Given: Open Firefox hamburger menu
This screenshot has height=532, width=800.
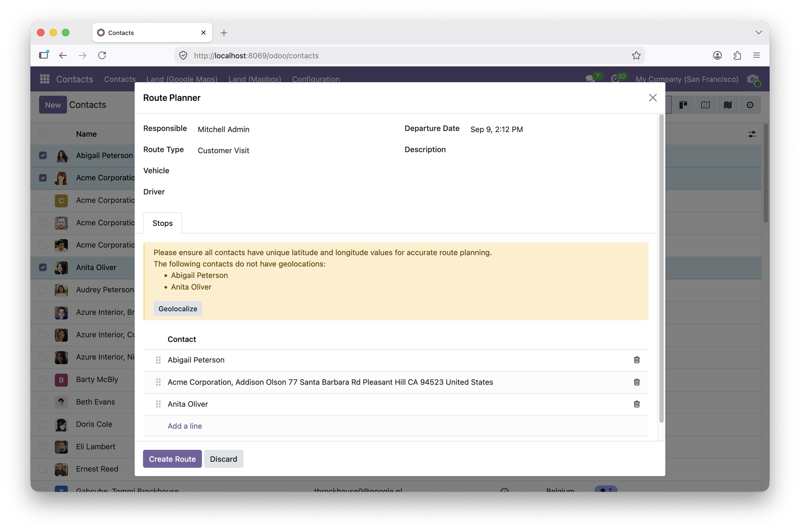Looking at the screenshot, I should tap(757, 55).
